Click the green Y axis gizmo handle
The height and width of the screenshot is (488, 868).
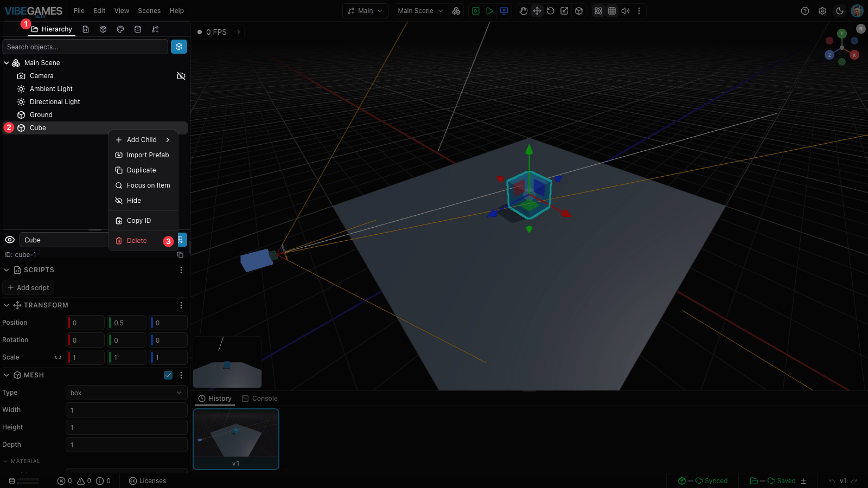click(x=842, y=34)
